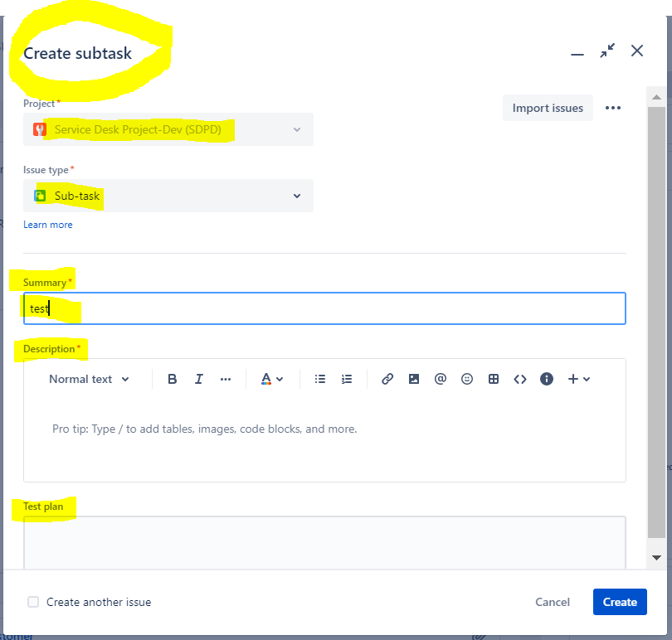Mention a user with the @ icon
This screenshot has height=640, width=672.
[441, 379]
